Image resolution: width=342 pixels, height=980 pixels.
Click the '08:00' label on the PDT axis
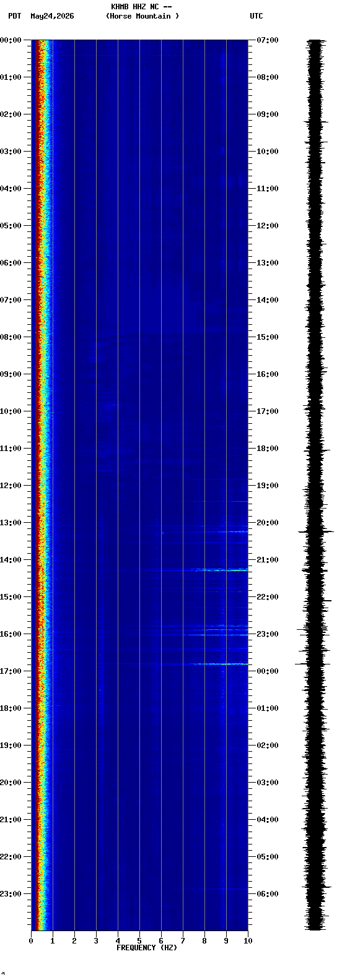[x=11, y=337]
